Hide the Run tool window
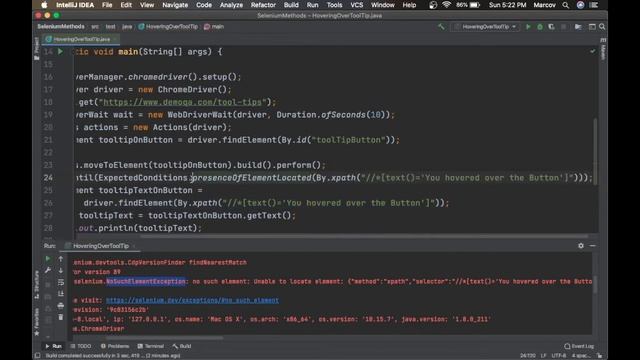 [593, 246]
